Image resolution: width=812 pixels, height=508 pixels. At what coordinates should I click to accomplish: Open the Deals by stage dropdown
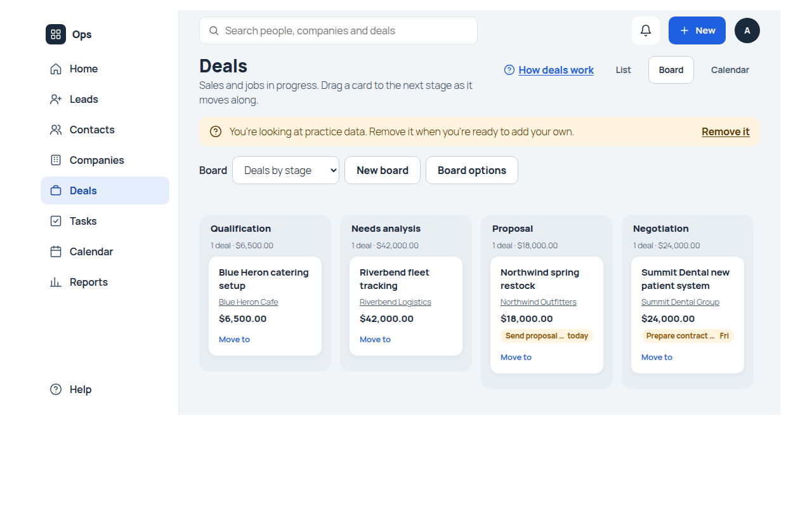point(285,170)
